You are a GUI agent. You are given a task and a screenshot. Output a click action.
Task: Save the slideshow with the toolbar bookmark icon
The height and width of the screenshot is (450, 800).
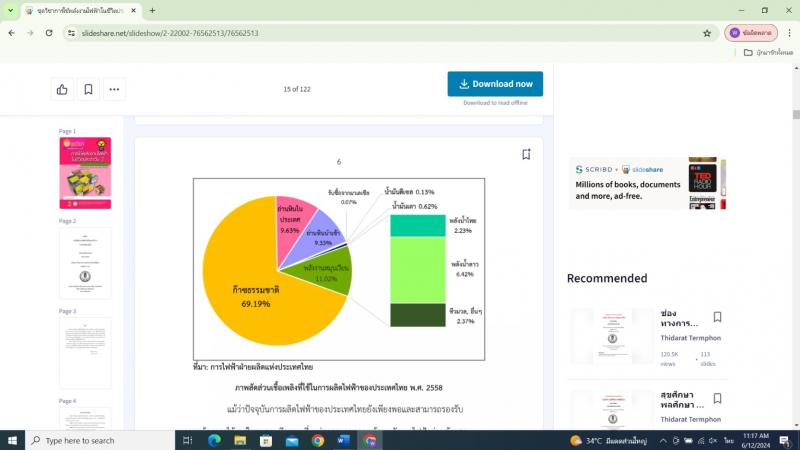[88, 89]
